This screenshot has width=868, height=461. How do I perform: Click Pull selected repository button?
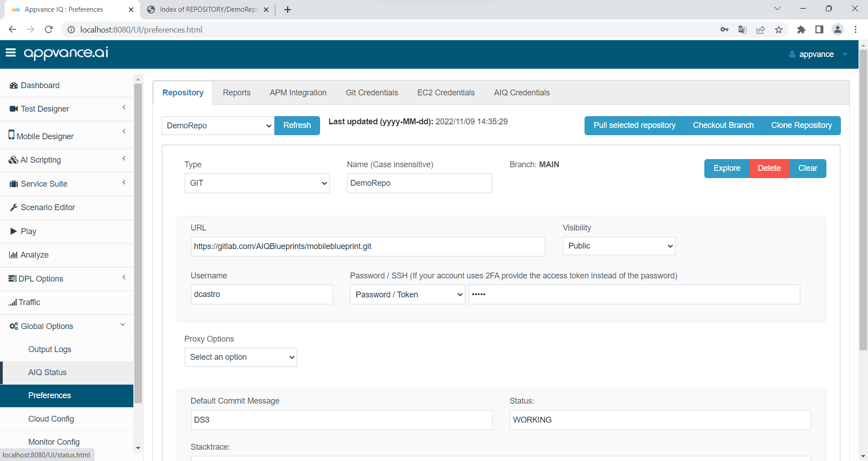(x=634, y=126)
